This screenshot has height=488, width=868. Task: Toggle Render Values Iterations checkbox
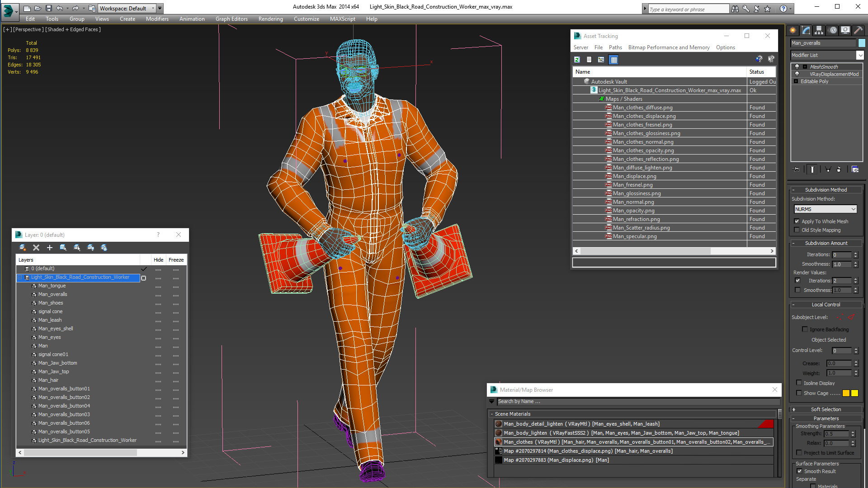click(798, 281)
